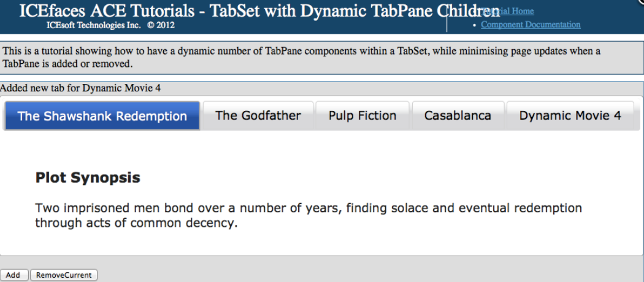Open The Godfather tab
644x282 pixels.
(x=258, y=116)
